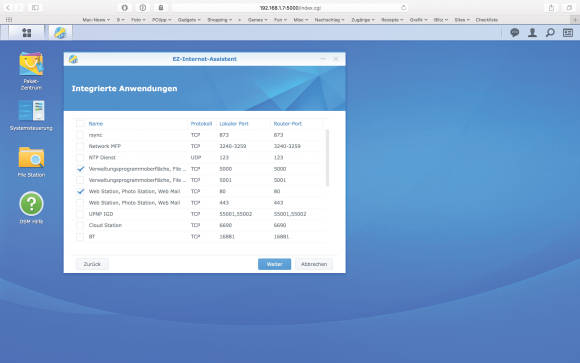Open the DSM user options icon
Image resolution: width=580 pixels, height=363 pixels.
(532, 33)
